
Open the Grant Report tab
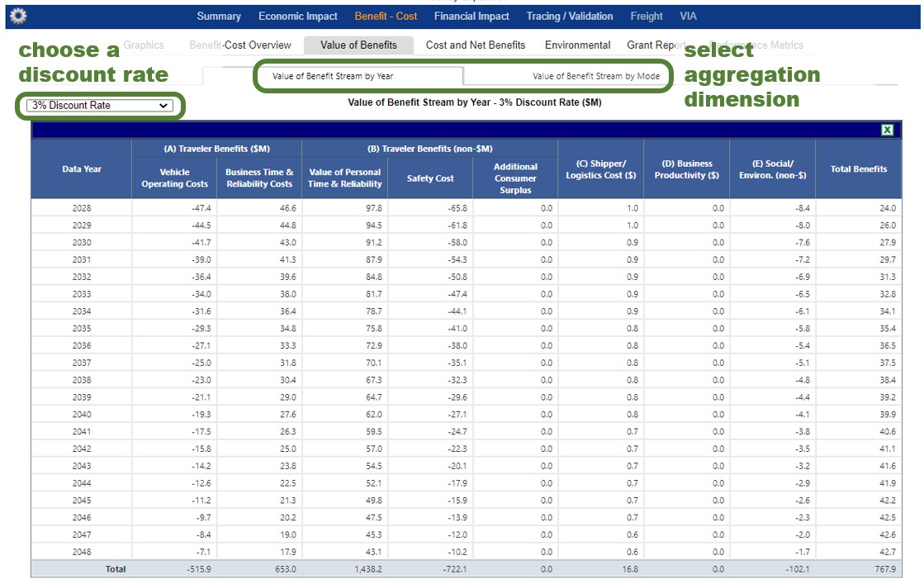[x=656, y=45]
